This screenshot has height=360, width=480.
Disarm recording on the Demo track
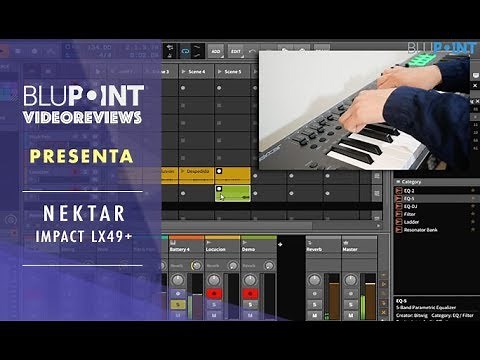point(250,294)
